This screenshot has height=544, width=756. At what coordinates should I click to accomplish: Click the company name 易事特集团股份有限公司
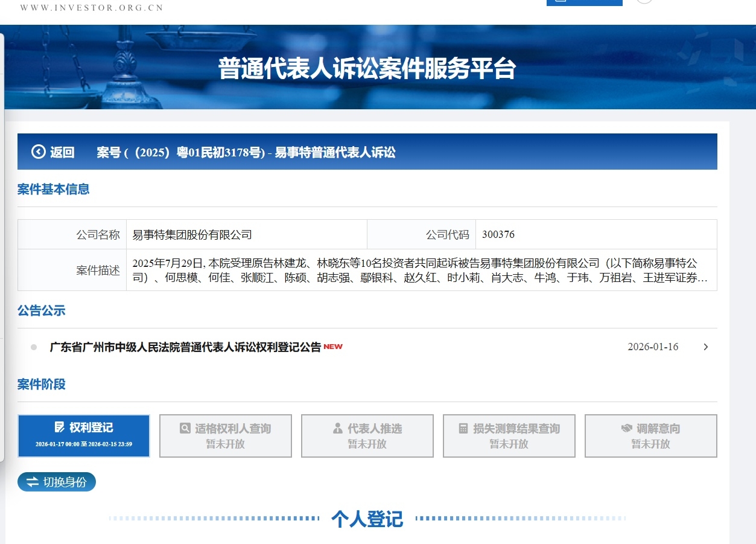coord(192,235)
